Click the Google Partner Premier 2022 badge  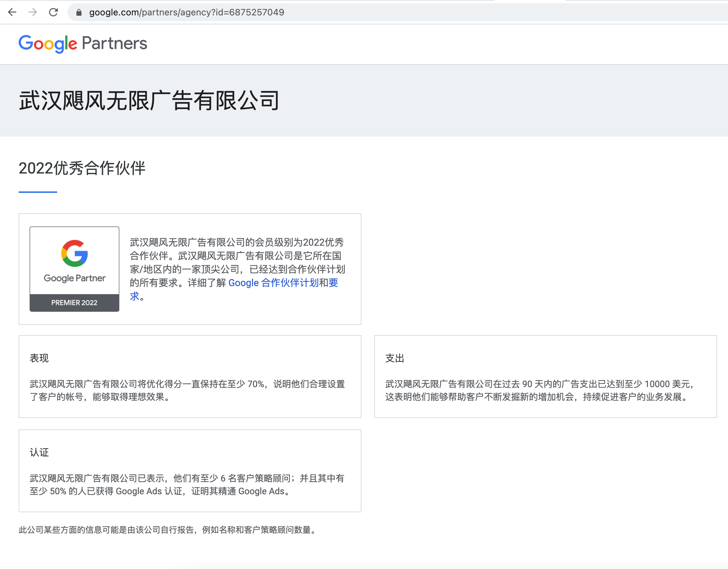click(x=74, y=269)
